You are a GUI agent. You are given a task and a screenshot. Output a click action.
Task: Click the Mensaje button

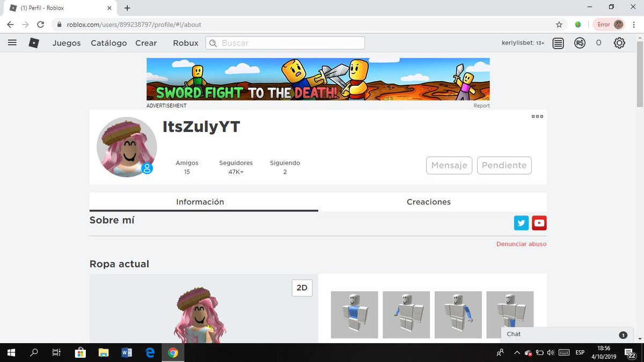[x=449, y=165]
